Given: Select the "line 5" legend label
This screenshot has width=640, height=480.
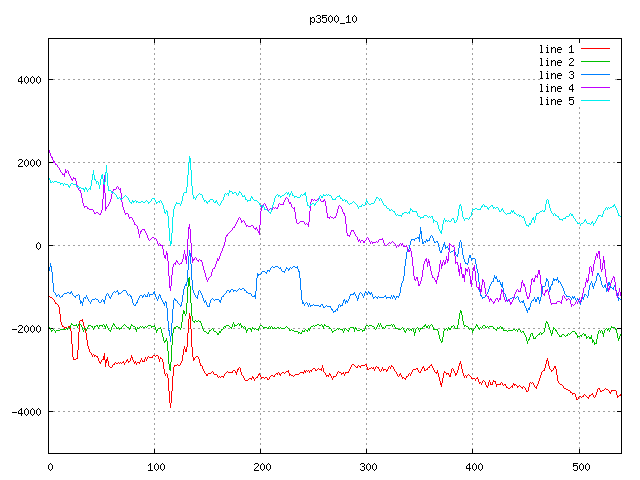Looking at the screenshot, I should coord(556,101).
